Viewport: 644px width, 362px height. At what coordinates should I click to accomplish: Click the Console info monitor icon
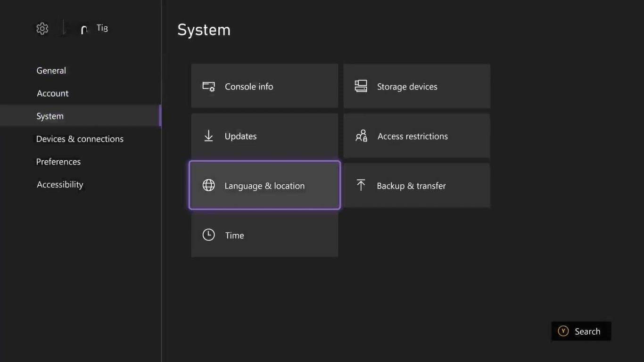point(208,87)
